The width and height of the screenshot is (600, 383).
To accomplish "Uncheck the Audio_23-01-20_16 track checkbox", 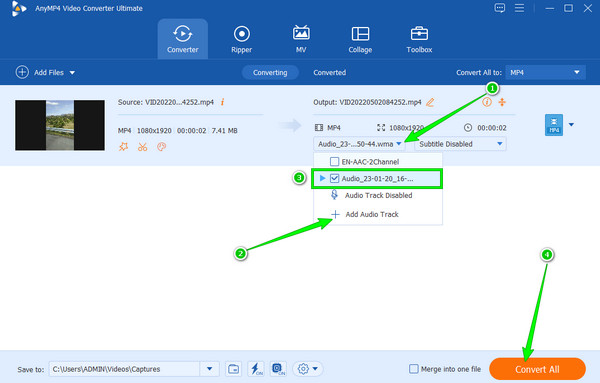I will click(334, 178).
